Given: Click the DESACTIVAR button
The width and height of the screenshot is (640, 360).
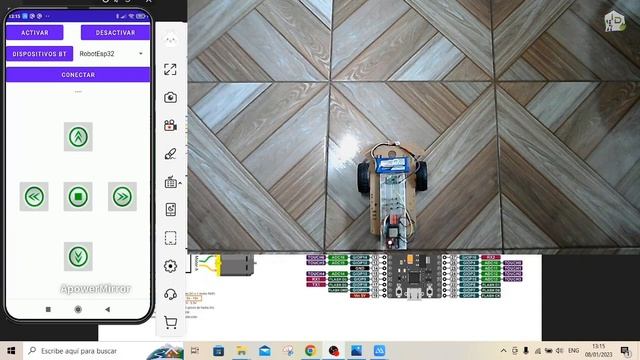Looking at the screenshot, I should pyautogui.click(x=116, y=32).
